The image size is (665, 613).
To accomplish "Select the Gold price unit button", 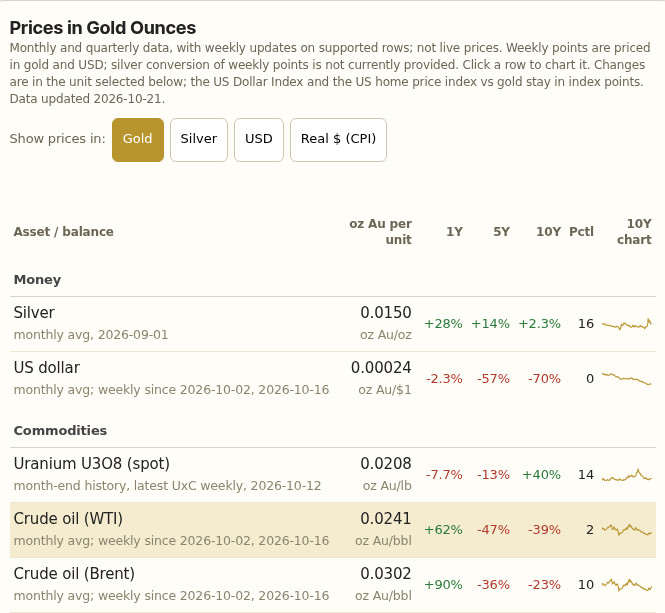I will 138,140.
